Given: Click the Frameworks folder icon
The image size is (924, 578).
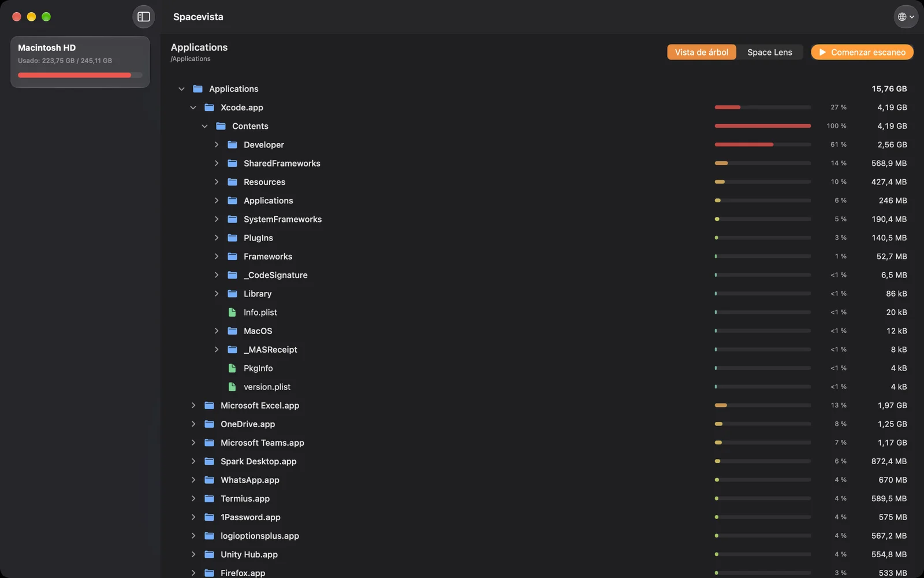Looking at the screenshot, I should coord(232,257).
